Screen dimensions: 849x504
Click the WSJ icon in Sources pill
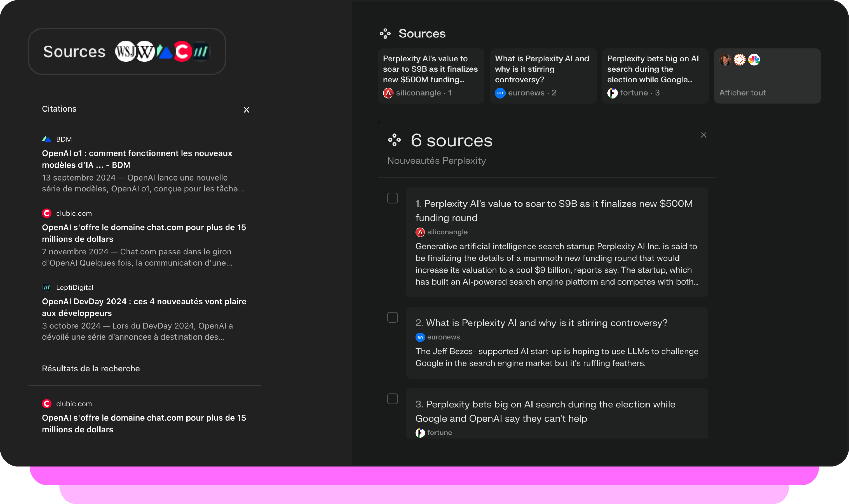[x=126, y=51]
